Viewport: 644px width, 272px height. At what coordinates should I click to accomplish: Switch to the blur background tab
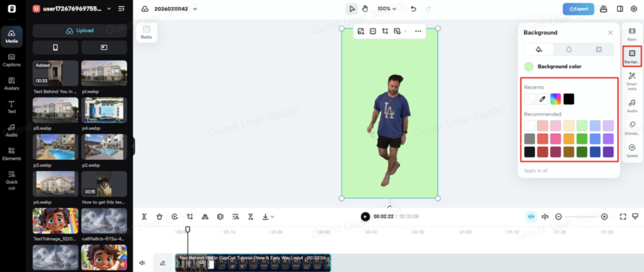pyautogui.click(x=569, y=49)
